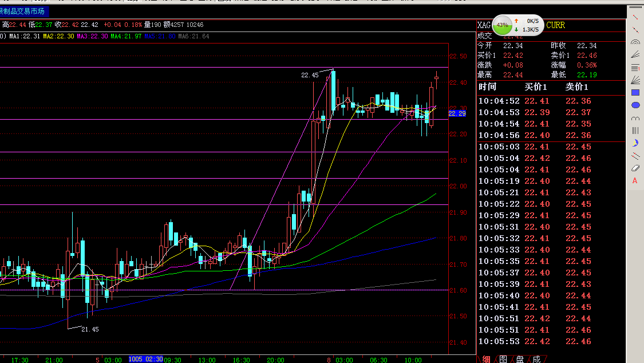This screenshot has width=644, height=363.
Task: Click the 时间 column header
Action: (x=488, y=87)
